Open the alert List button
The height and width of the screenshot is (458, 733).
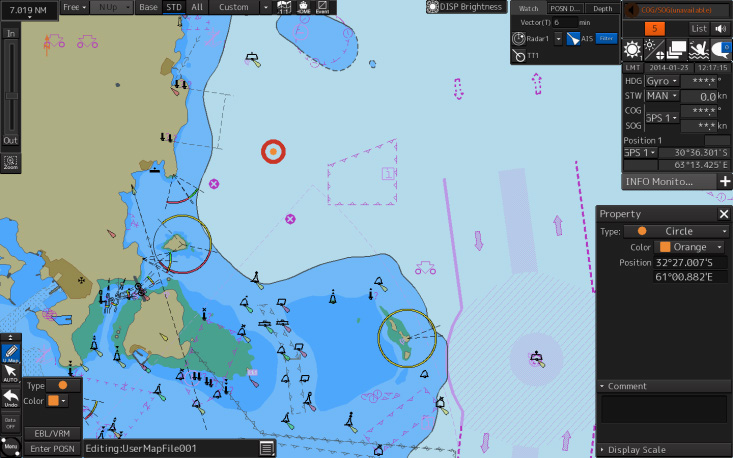coord(699,29)
